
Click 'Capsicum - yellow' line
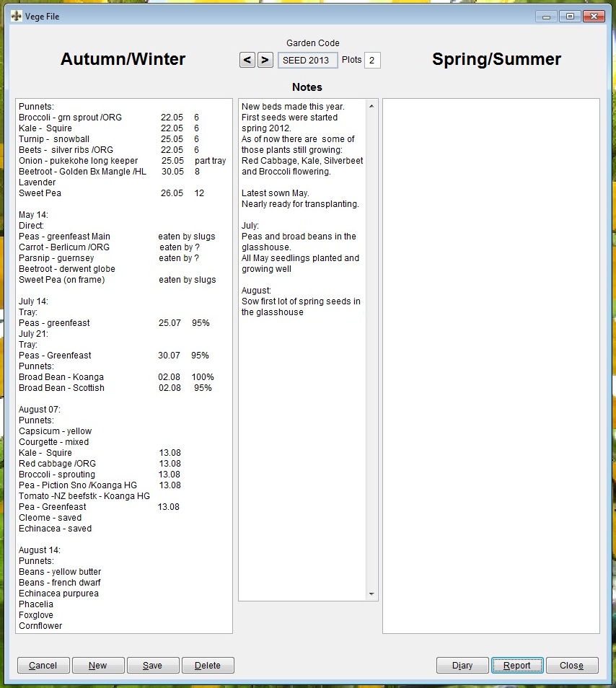tap(56, 431)
